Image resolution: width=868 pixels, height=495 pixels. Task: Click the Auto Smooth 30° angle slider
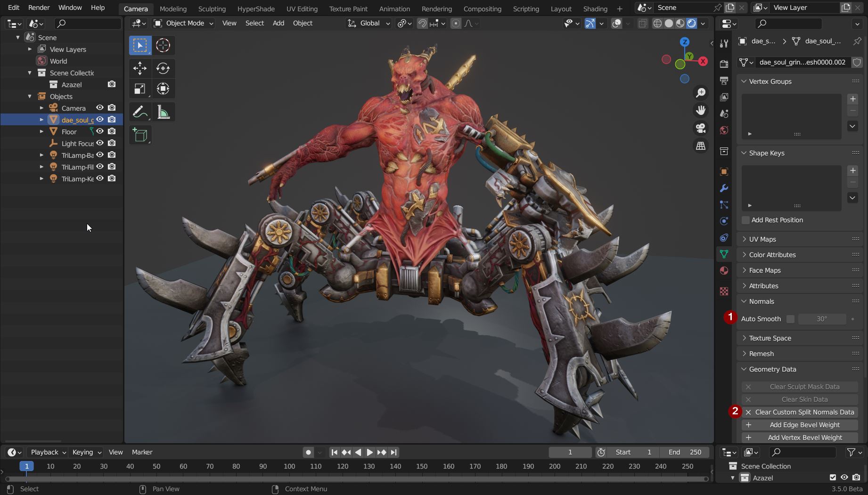(x=822, y=319)
